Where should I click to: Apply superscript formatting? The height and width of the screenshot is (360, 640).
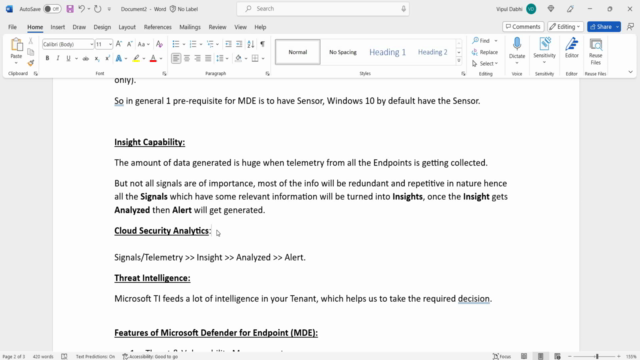[x=107, y=59]
